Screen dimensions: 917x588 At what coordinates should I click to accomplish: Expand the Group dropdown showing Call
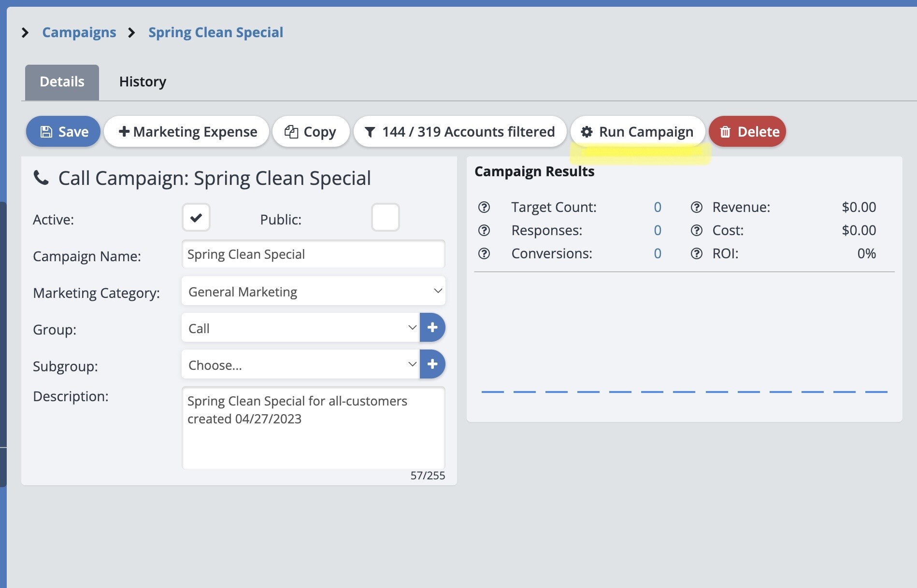(x=301, y=328)
